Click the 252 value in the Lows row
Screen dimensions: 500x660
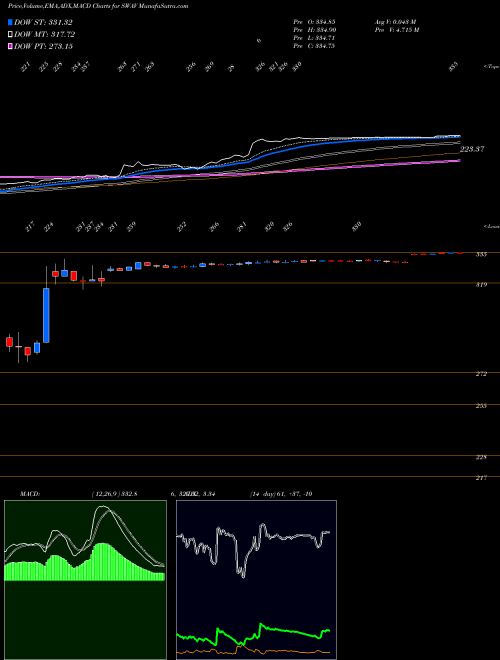tap(181, 227)
